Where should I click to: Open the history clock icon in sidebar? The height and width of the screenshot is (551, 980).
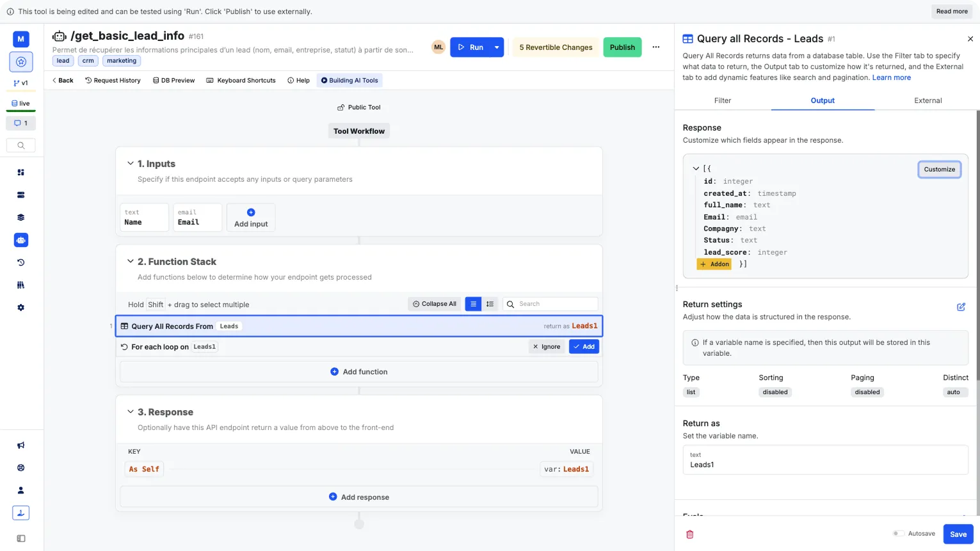(x=21, y=262)
